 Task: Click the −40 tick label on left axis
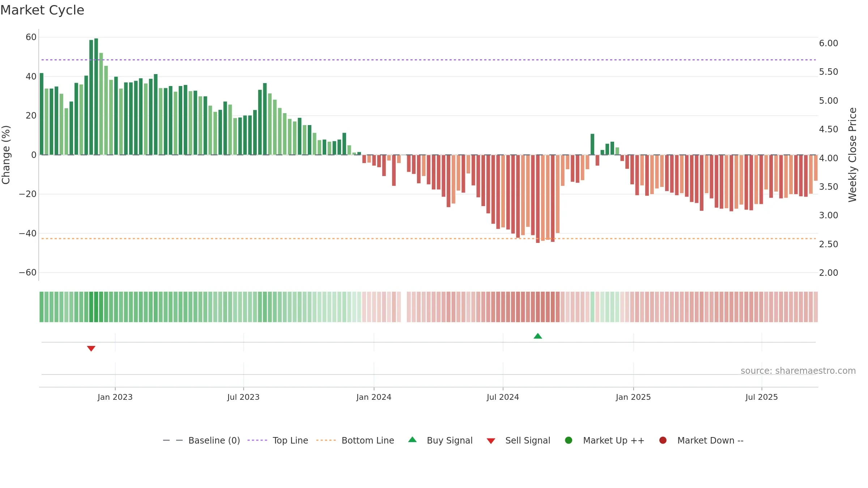click(28, 234)
